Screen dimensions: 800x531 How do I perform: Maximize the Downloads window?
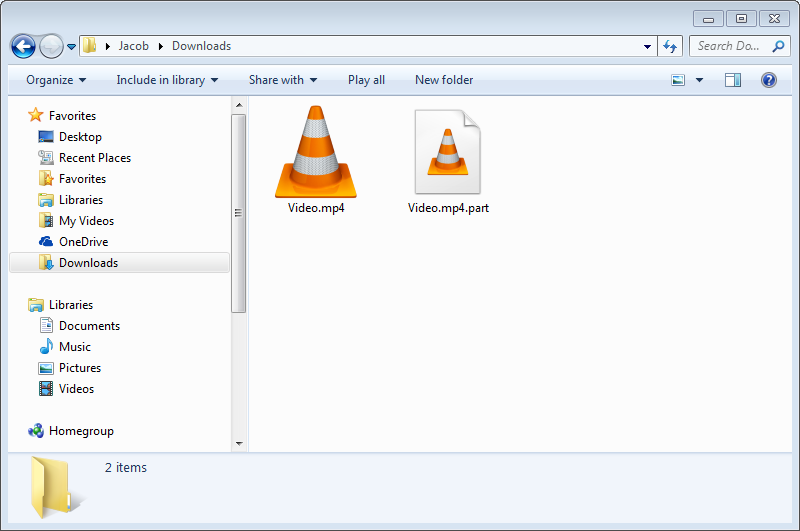pyautogui.click(x=741, y=19)
